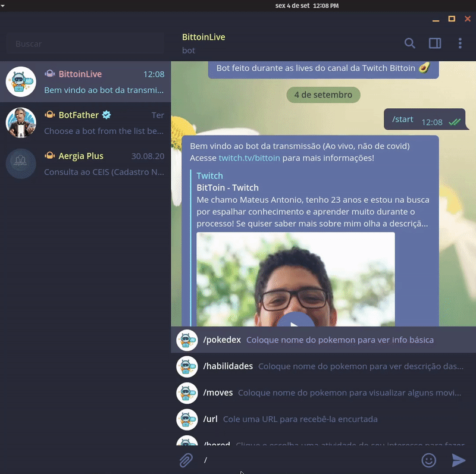Select the /moves command suggestion

point(323,393)
